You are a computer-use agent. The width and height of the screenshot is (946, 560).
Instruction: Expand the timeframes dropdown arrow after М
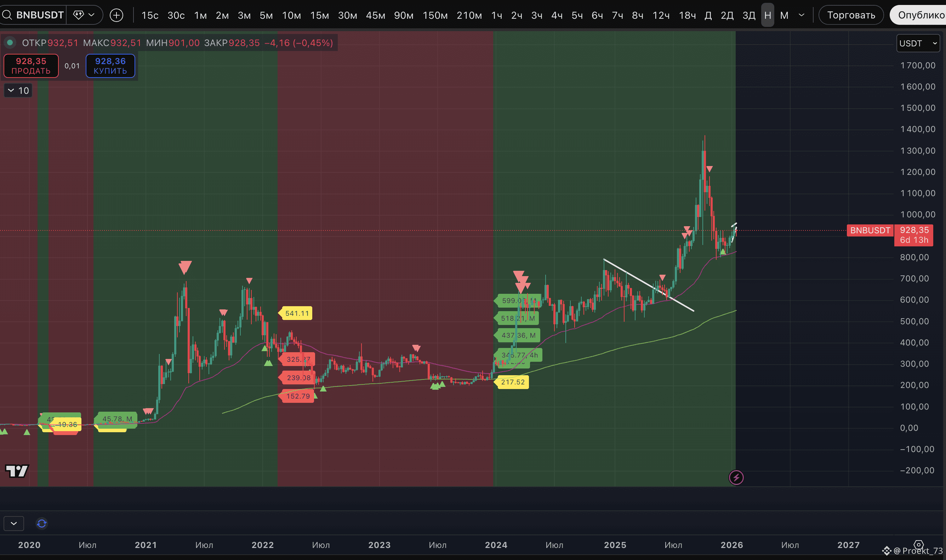click(x=802, y=15)
